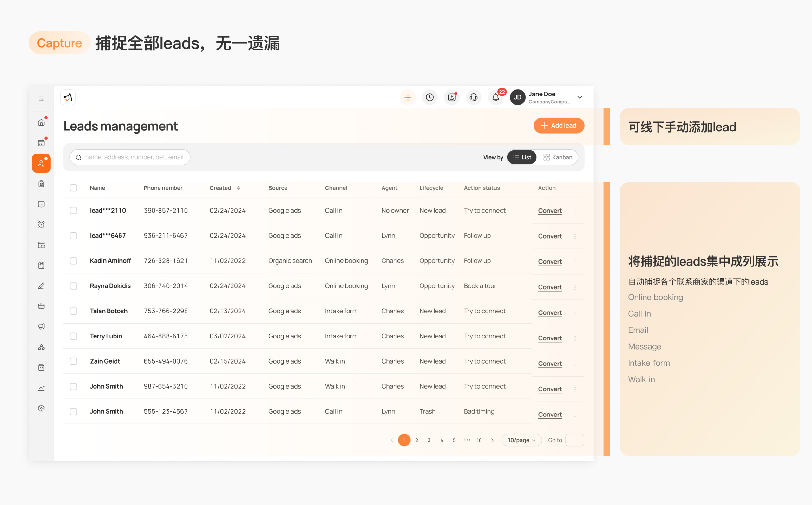Open the calendar icon in sidebar

click(x=41, y=143)
